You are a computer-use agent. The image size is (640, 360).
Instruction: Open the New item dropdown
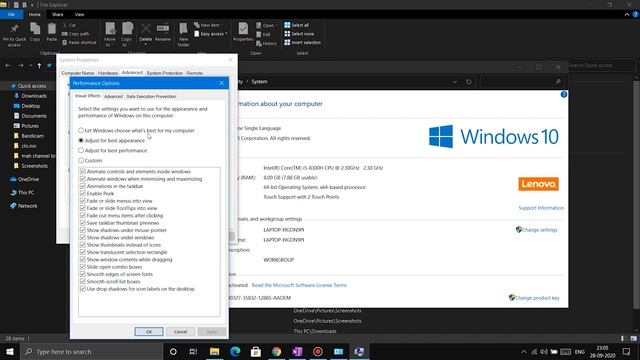pos(208,25)
